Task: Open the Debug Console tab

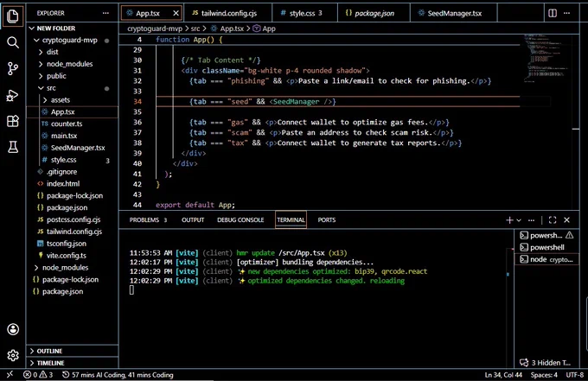Action: [x=240, y=220]
